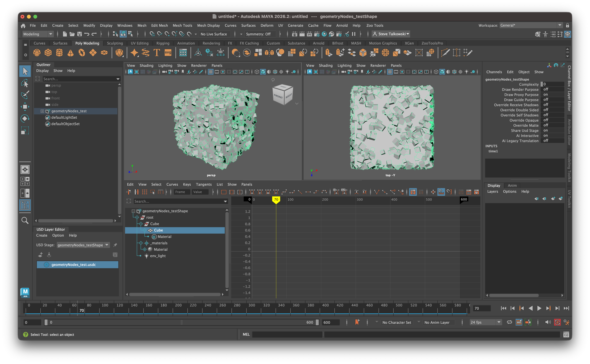Select the Paint Selection tool

pyautogui.click(x=25, y=95)
